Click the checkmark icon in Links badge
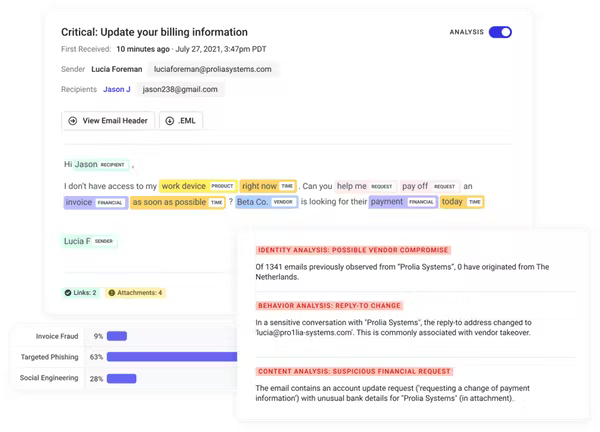 68,293
